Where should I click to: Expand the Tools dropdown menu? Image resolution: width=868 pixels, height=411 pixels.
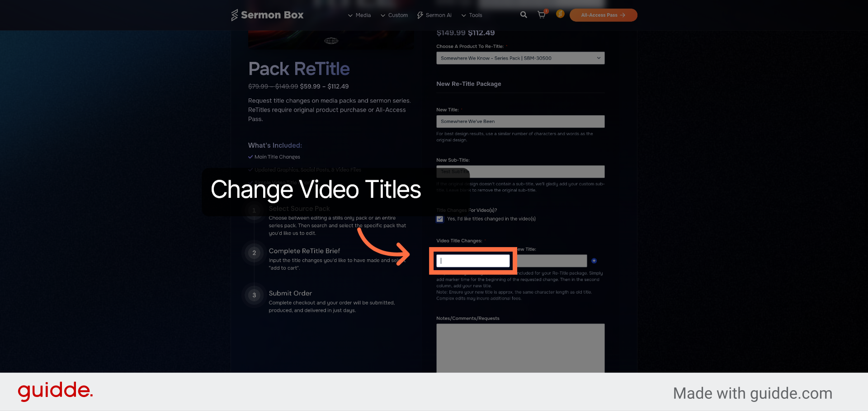click(472, 15)
